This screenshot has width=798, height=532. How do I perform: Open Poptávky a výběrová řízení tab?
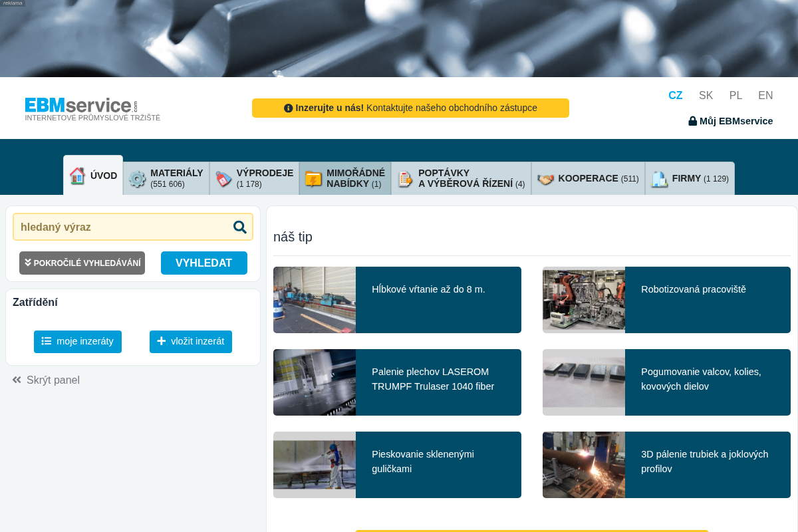pyautogui.click(x=461, y=178)
